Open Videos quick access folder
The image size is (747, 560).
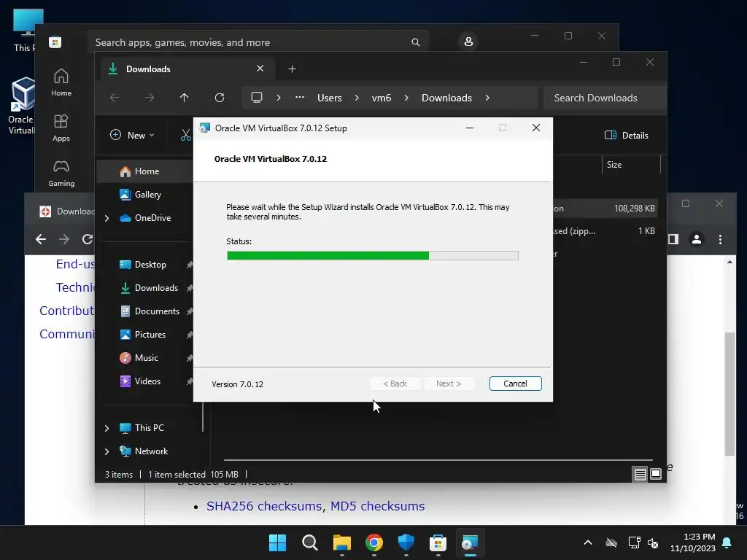coord(147,381)
